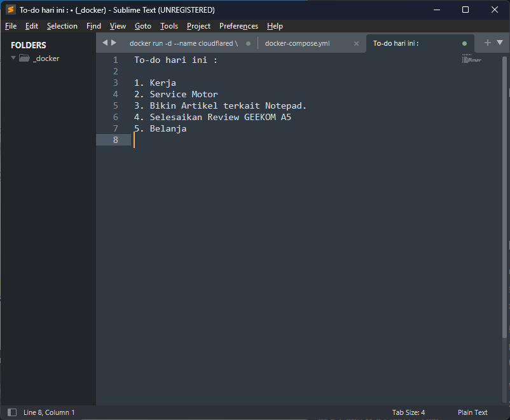
Task: Click the Sublime Text logo in title bar
Action: 10,10
